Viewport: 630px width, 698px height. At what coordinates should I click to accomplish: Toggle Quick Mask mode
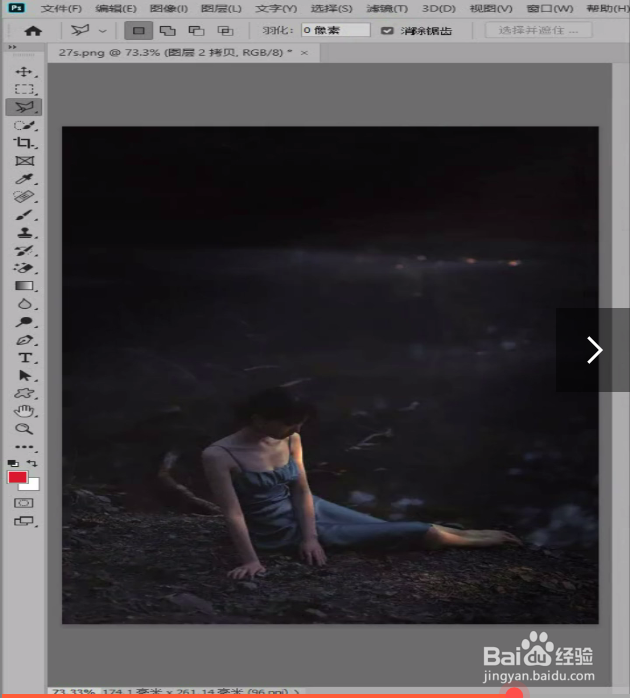tap(24, 503)
